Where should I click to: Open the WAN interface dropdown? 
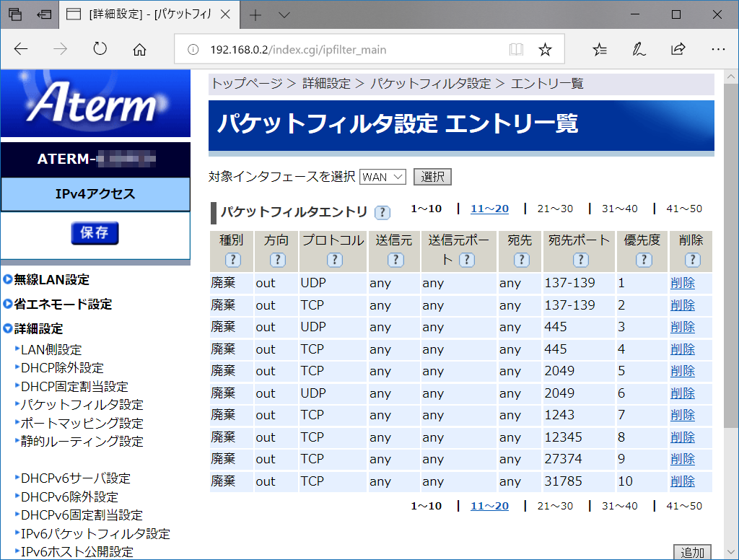[382, 177]
